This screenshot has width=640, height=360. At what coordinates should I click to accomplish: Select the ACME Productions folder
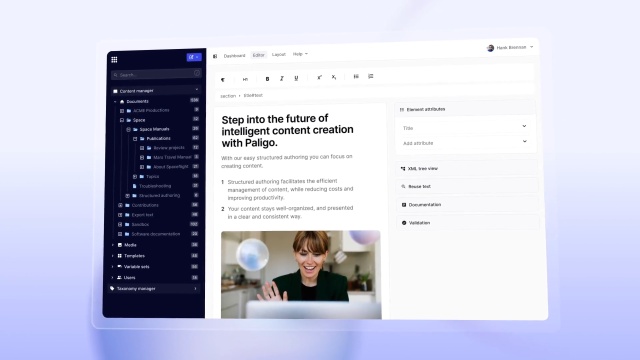pos(151,110)
